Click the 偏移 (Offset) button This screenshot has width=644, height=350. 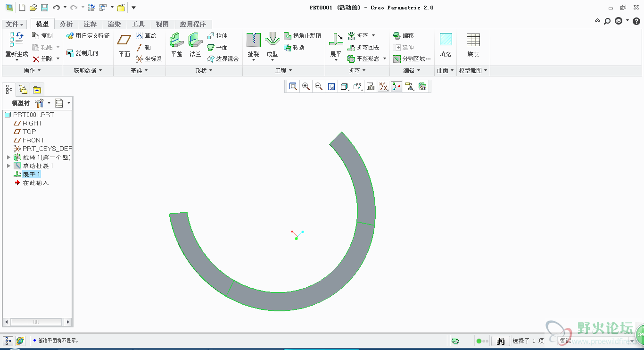404,36
